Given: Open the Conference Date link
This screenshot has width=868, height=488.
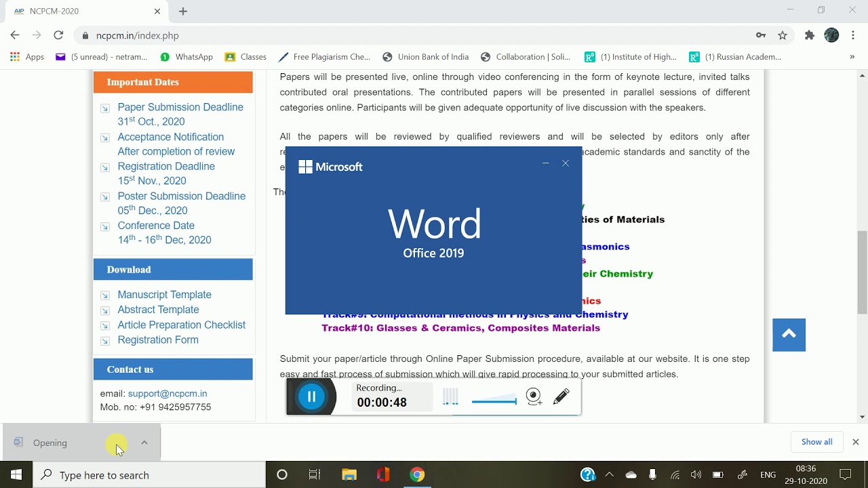Looking at the screenshot, I should tap(164, 232).
